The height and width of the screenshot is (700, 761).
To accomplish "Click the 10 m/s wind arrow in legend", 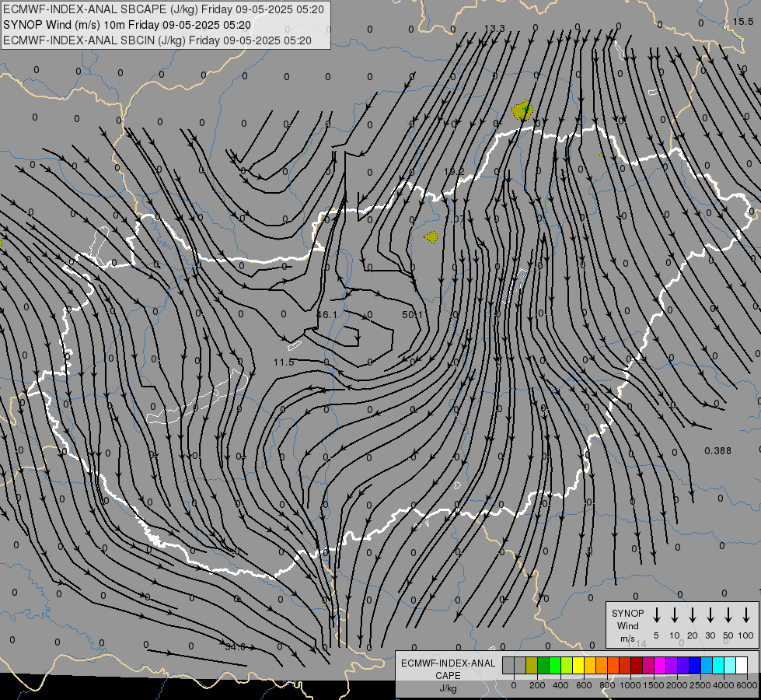I will point(675,615).
